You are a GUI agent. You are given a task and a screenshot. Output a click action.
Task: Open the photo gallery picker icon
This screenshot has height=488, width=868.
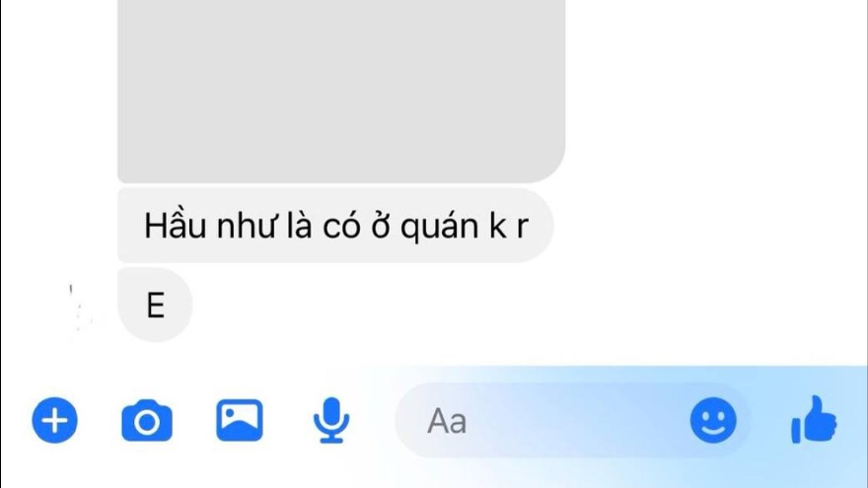tap(240, 421)
